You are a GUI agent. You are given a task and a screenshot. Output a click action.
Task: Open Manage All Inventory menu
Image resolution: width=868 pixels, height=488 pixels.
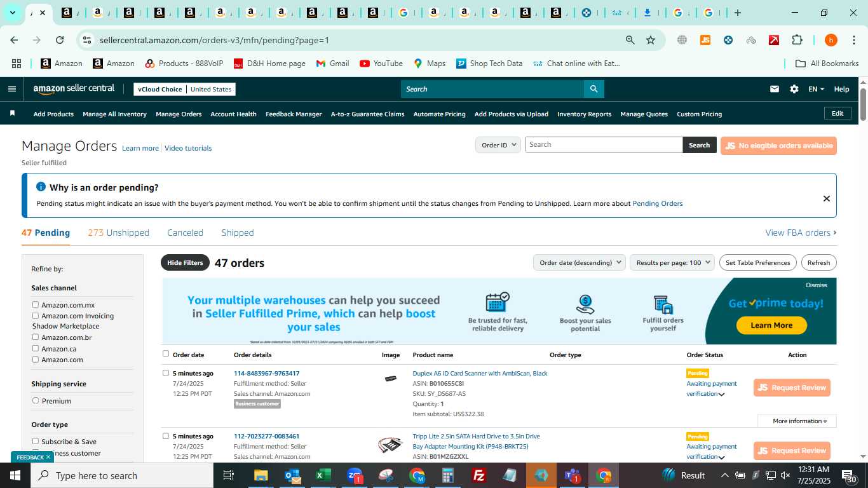pyautogui.click(x=114, y=114)
